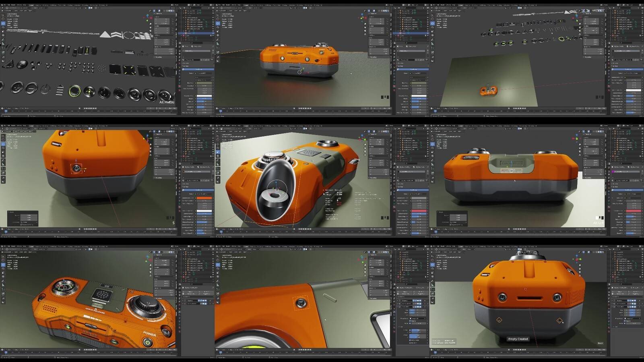Click blue Use Nodes button in decal library properties
This screenshot has width=644, height=362.
tap(199, 69)
